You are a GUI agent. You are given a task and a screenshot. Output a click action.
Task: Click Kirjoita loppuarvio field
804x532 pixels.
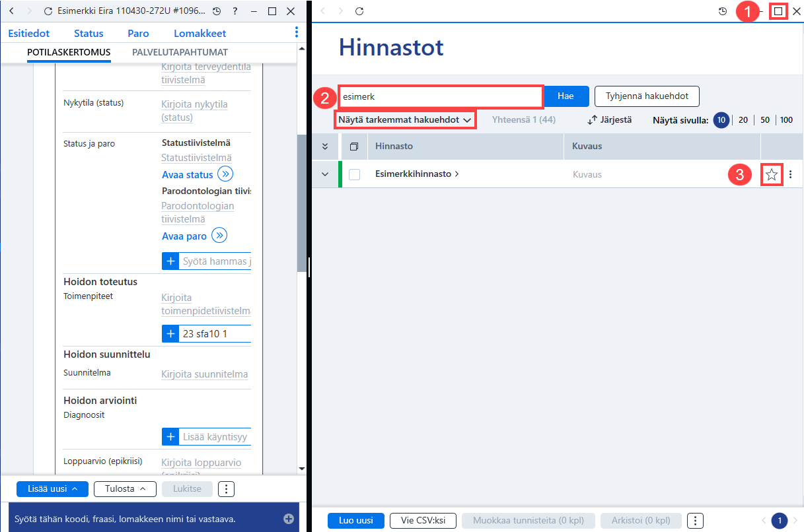coord(201,463)
